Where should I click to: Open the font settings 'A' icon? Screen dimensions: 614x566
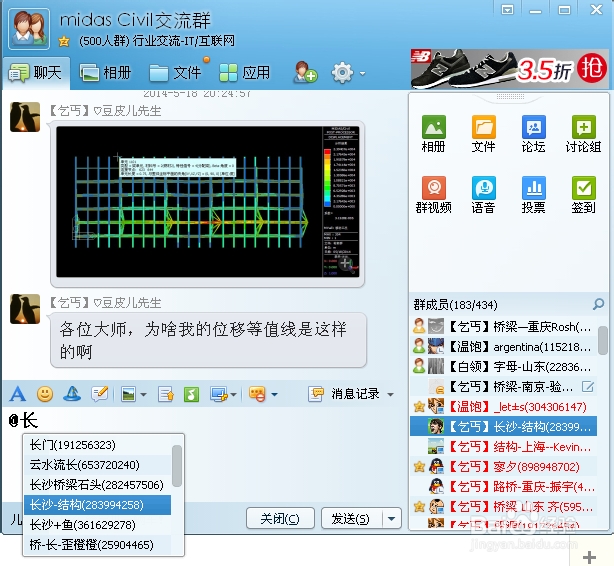[18, 394]
